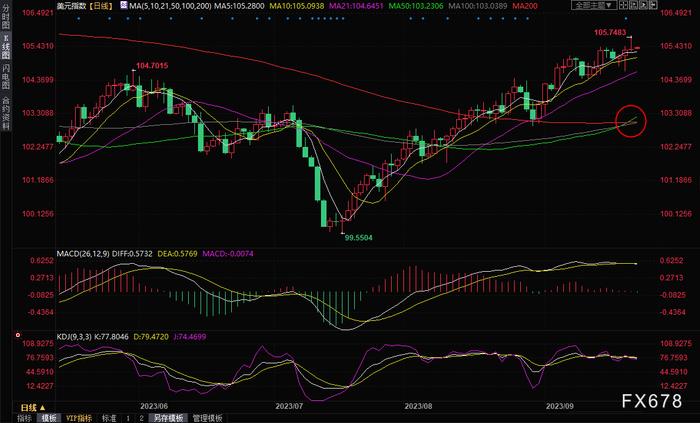Click the DIFF:0.5732 value
700x423 pixels.
coord(132,253)
